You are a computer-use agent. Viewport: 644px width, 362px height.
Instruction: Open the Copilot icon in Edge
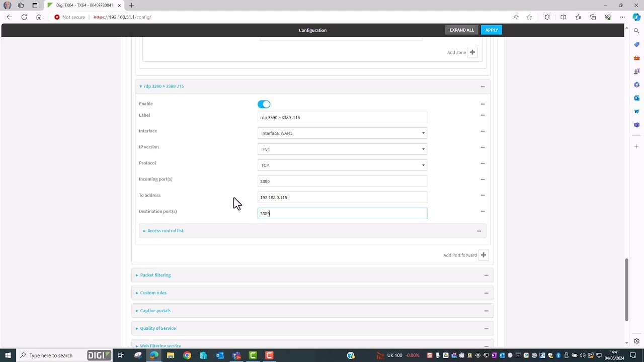click(x=636, y=17)
